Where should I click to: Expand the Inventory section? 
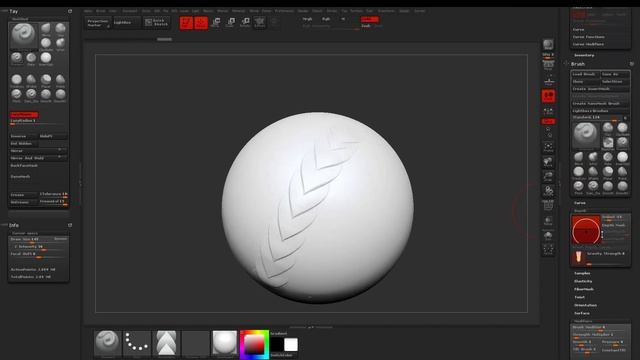[584, 55]
